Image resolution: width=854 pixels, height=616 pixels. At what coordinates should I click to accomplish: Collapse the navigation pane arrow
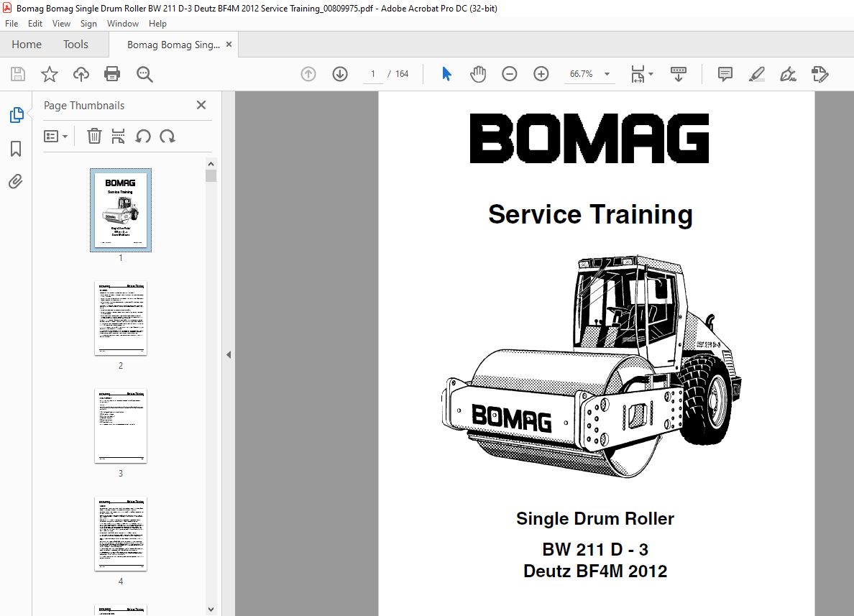pos(229,354)
